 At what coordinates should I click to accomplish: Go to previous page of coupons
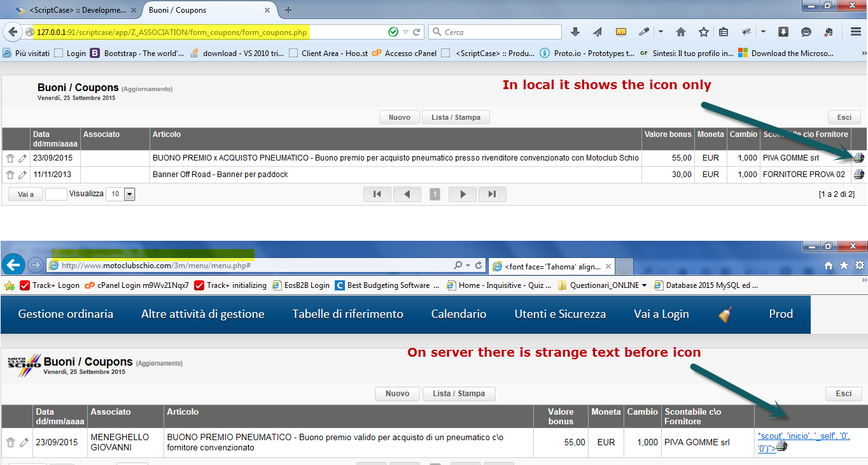pos(407,194)
